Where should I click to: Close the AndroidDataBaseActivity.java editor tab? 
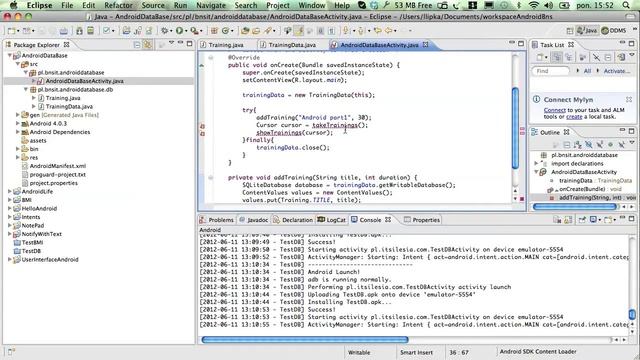click(426, 44)
